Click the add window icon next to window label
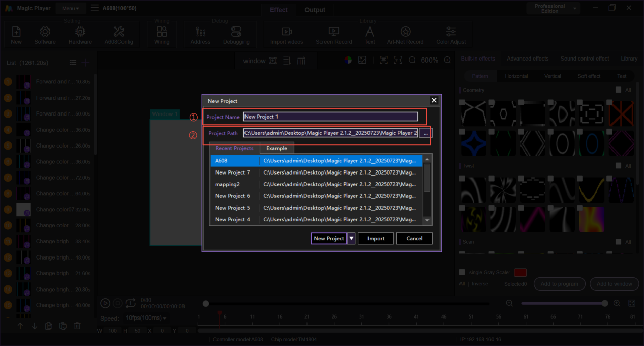This screenshot has height=346, width=644. (273, 61)
